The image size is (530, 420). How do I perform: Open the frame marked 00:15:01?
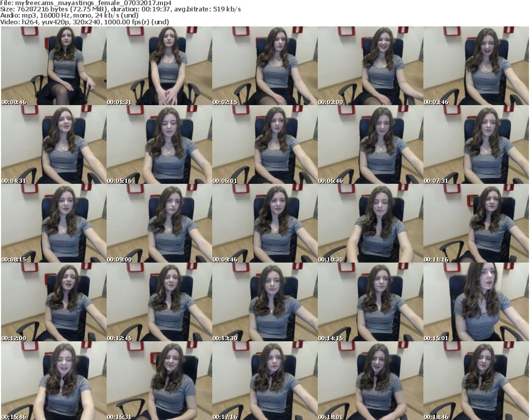pos(476,302)
